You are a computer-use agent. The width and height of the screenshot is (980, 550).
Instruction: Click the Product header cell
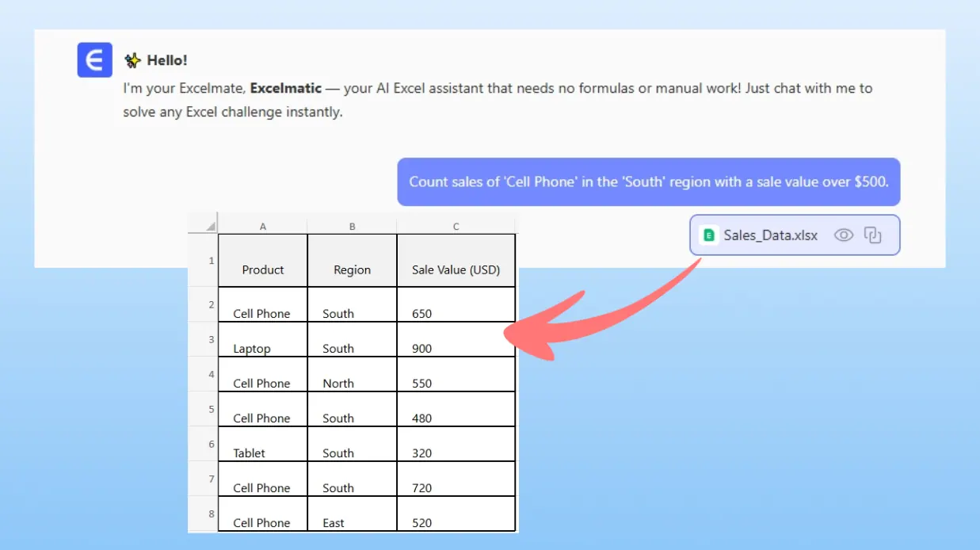263,261
